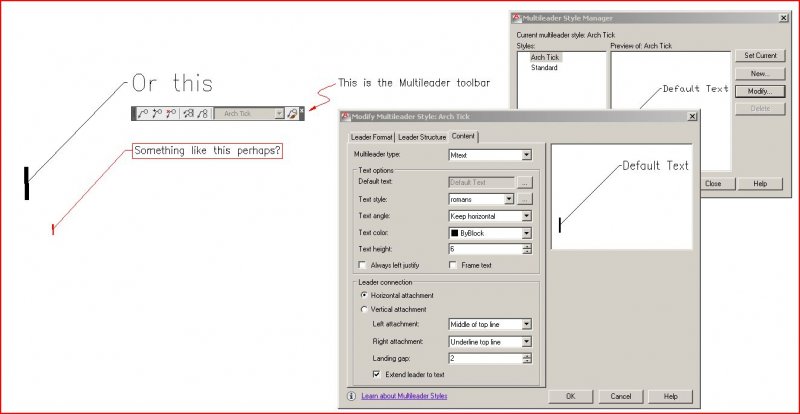Select the Collect Multileaders toolbar icon
The width and height of the screenshot is (800, 414).
click(202, 113)
